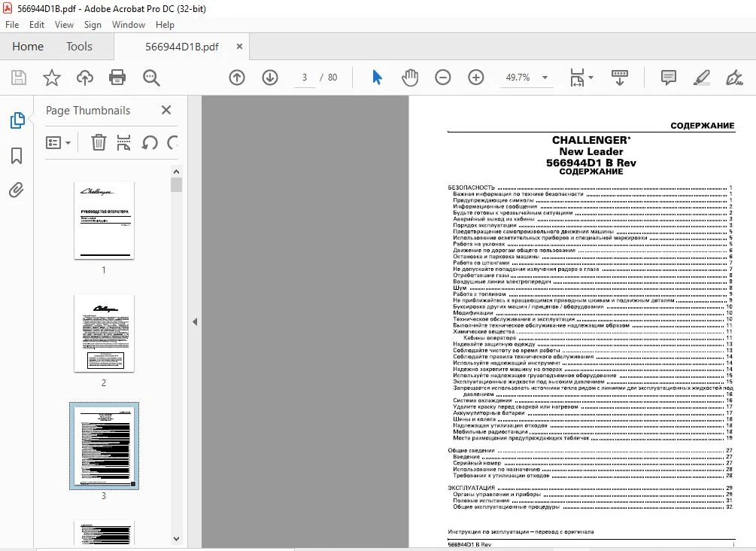756x551 pixels.
Task: Switch to the Tools tab
Action: (79, 47)
